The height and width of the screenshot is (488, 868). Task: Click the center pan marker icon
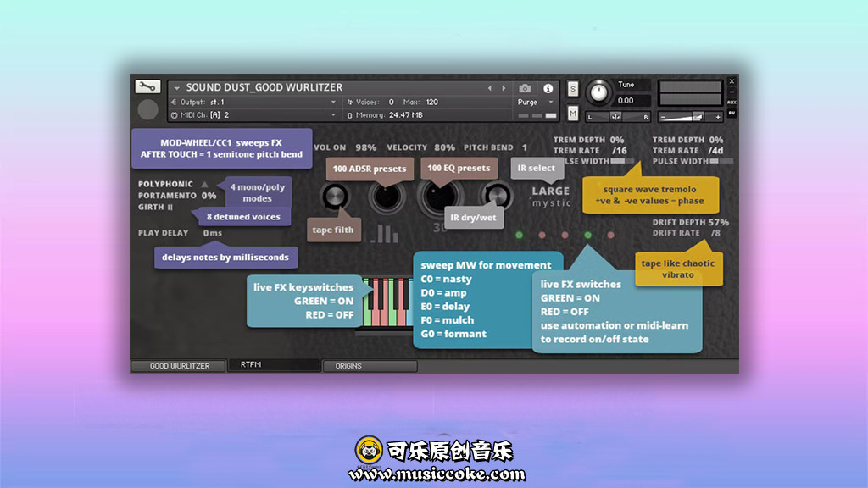pyautogui.click(x=615, y=117)
